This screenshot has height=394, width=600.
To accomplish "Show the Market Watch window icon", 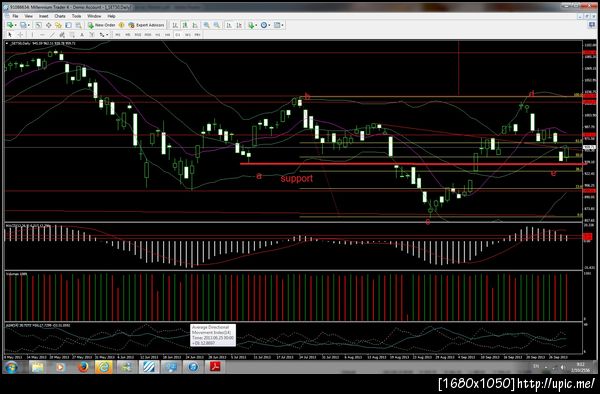I will click(x=39, y=25).
